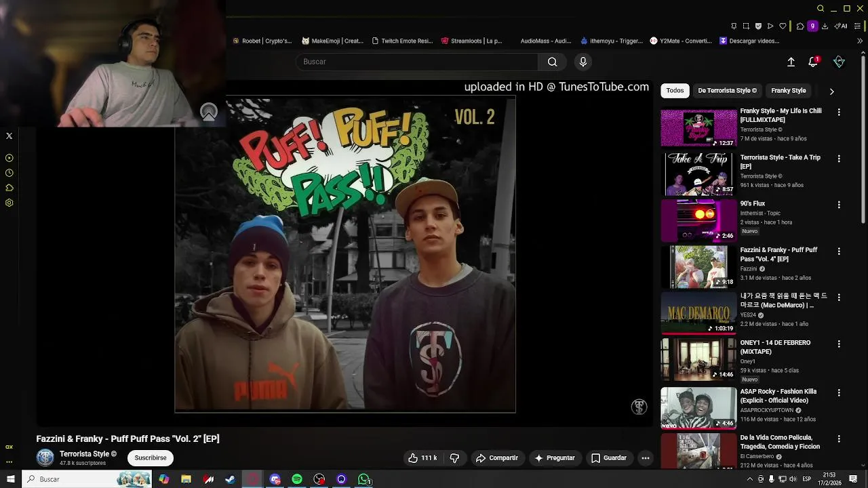Open options menu for Mac DeMarco video
The image size is (868, 488).
(839, 298)
